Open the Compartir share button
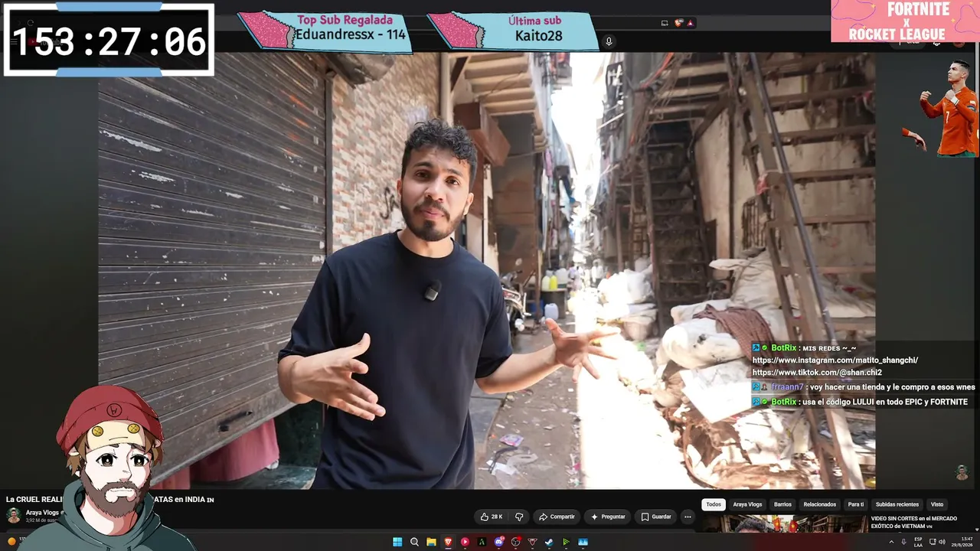The height and width of the screenshot is (551, 980). click(x=557, y=517)
